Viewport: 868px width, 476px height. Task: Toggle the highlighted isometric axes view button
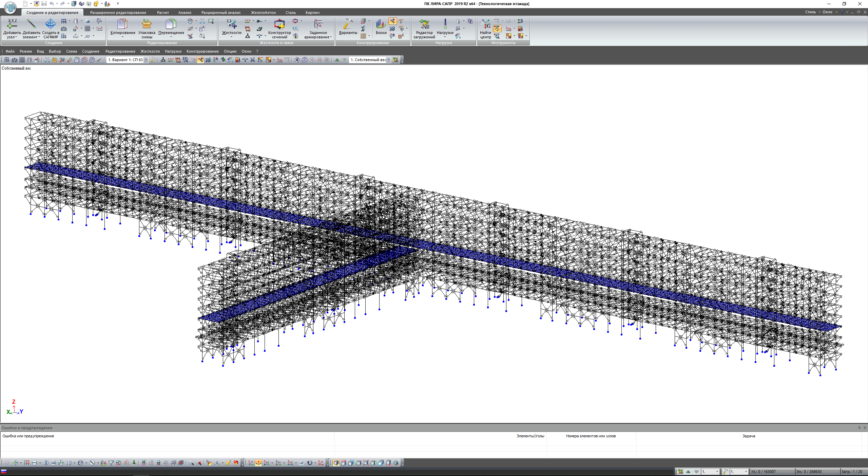click(x=258, y=463)
